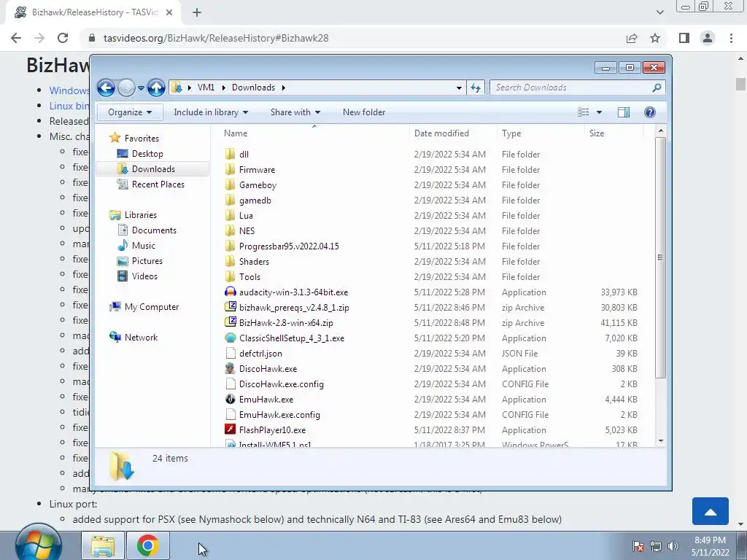Open a new Chrome tab

coord(197,13)
